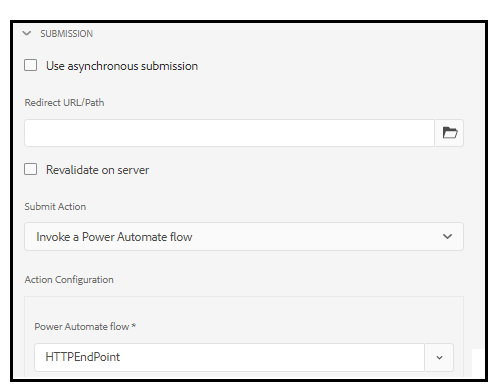Click the Action Configuration heading
493x391 pixels.
[x=69, y=279]
